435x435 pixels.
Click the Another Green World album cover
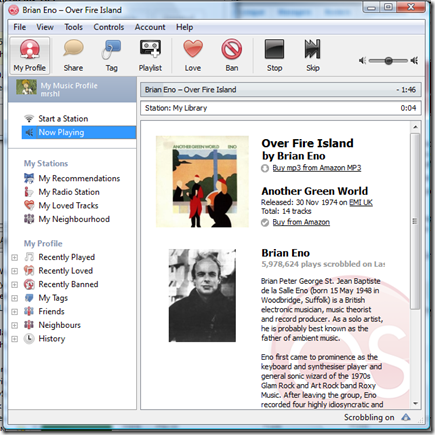(x=202, y=182)
